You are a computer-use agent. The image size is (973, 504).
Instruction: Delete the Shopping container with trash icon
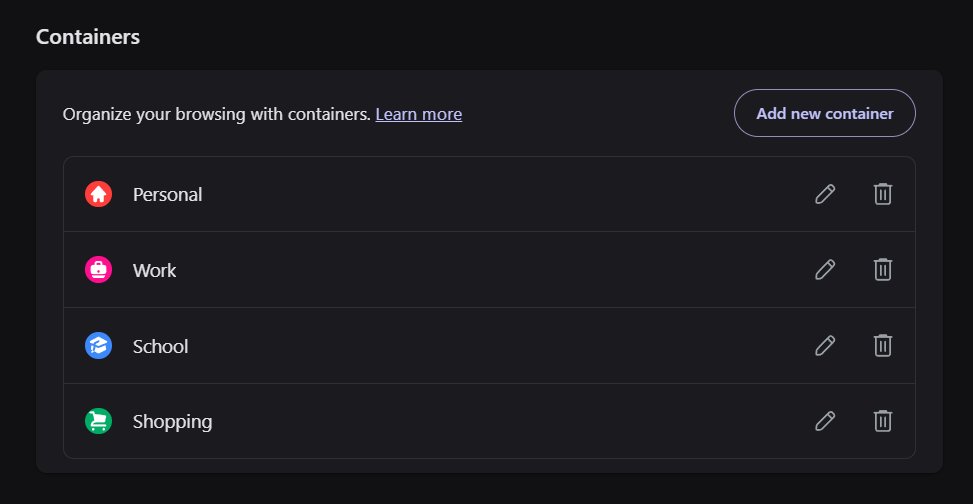(x=883, y=421)
